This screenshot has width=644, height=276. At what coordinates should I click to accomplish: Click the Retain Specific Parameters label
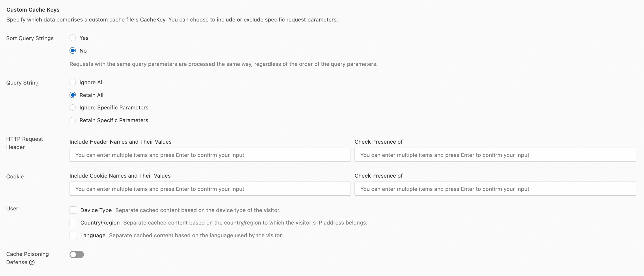114,120
